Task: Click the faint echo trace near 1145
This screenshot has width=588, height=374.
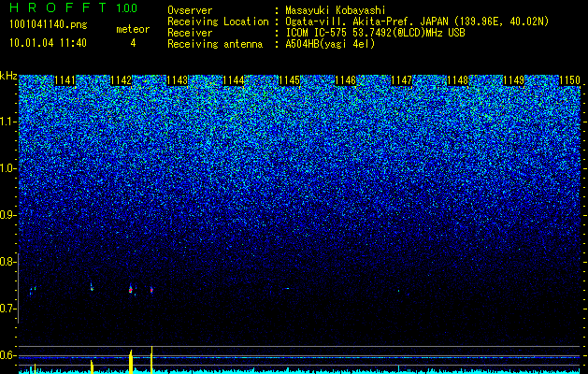Action: pyautogui.click(x=287, y=289)
